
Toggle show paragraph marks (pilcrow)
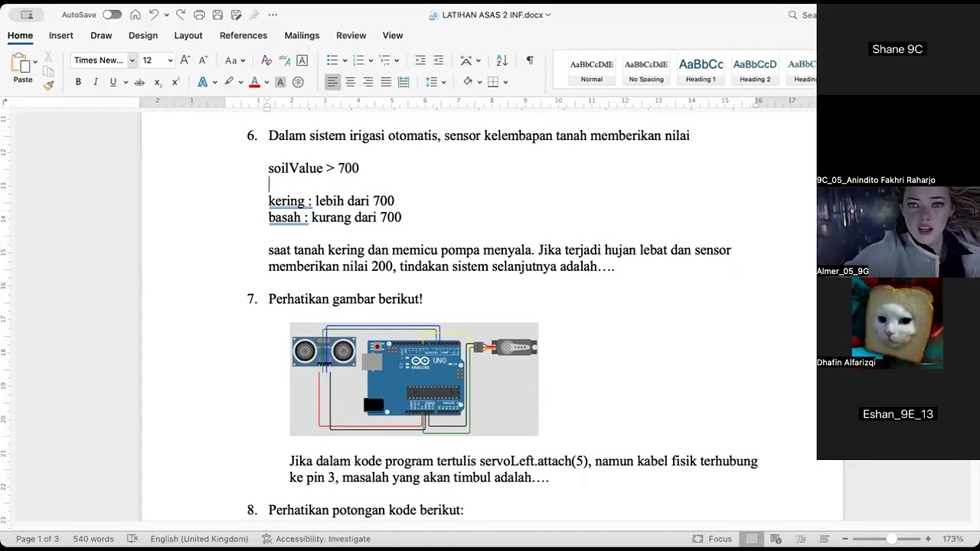pos(530,60)
